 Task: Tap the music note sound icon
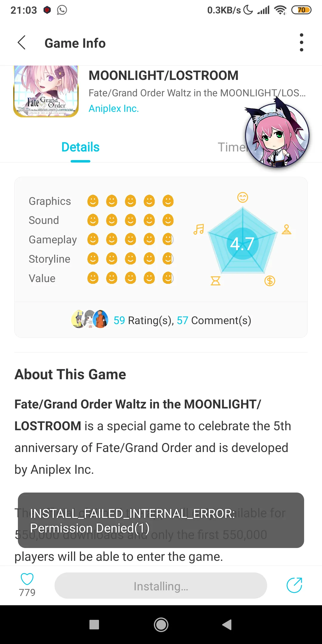tap(199, 229)
